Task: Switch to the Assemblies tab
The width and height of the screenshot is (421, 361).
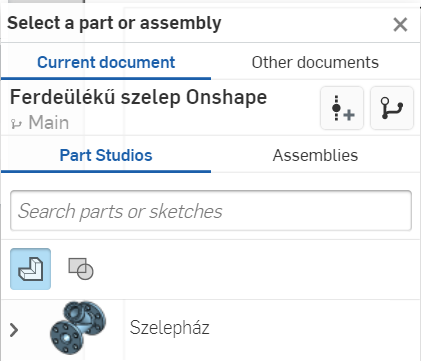Action: [315, 155]
